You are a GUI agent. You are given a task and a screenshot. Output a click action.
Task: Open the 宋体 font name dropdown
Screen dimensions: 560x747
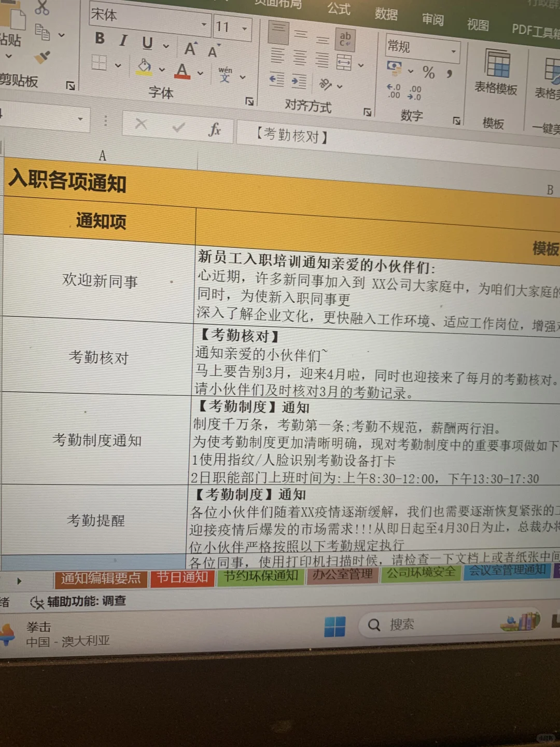click(204, 24)
